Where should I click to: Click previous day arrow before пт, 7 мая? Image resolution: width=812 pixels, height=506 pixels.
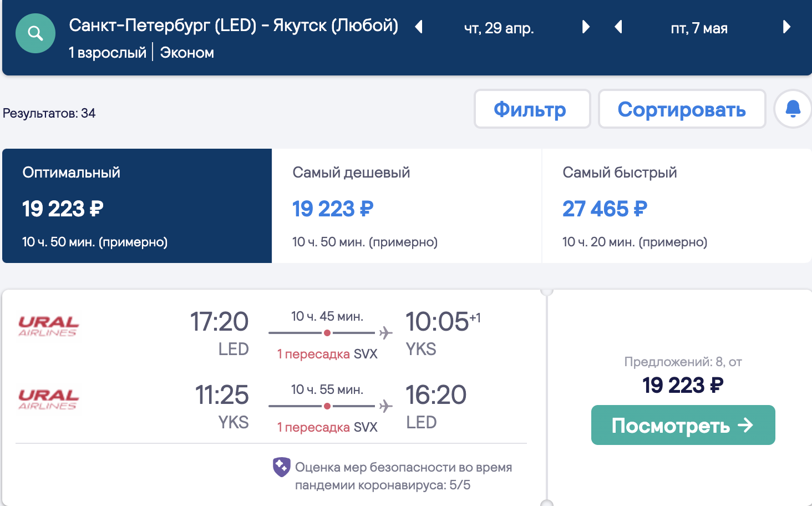pyautogui.click(x=618, y=27)
